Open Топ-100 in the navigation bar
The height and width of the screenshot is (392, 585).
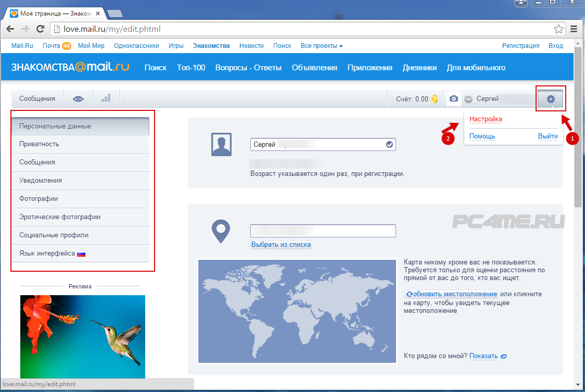point(191,68)
